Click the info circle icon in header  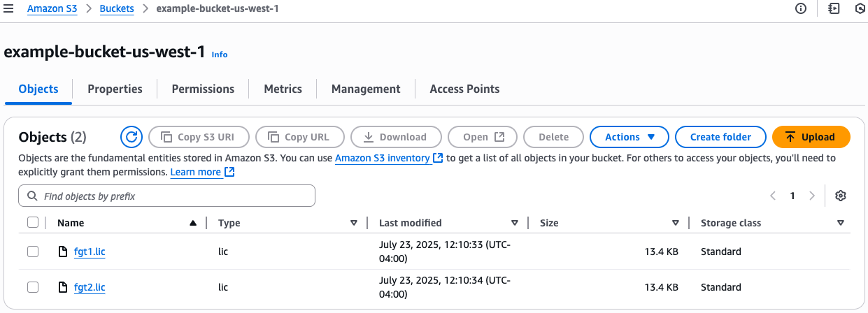pyautogui.click(x=801, y=9)
